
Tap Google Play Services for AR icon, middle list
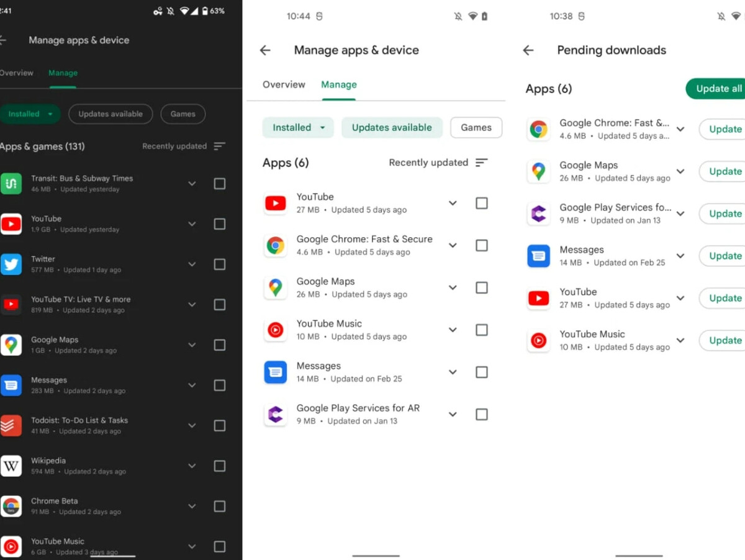tap(276, 414)
